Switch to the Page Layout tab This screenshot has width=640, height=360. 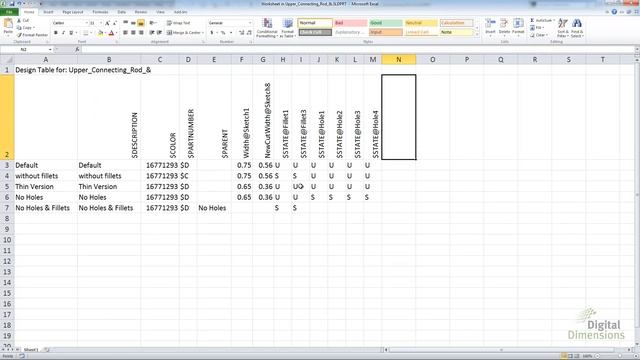coord(73,12)
